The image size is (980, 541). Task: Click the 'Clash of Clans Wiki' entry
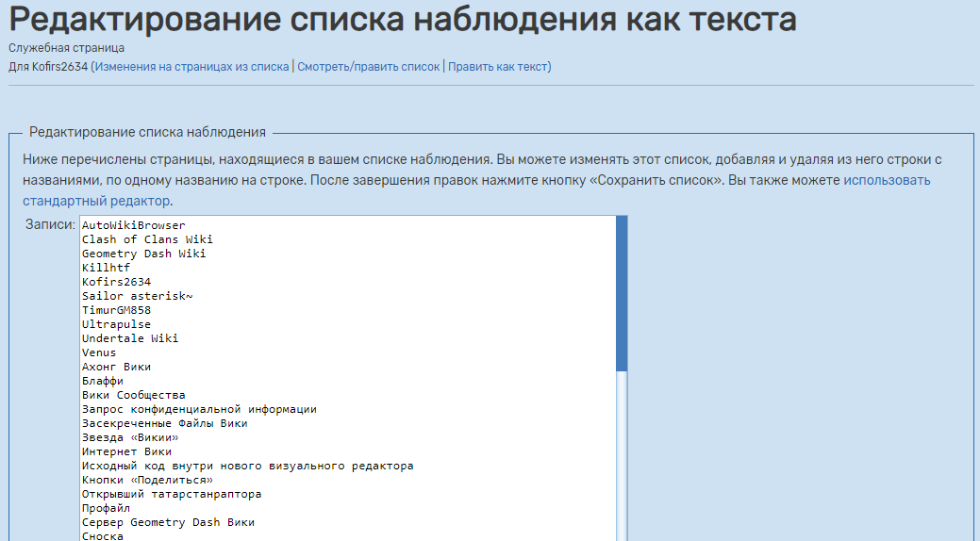pyautogui.click(x=147, y=240)
